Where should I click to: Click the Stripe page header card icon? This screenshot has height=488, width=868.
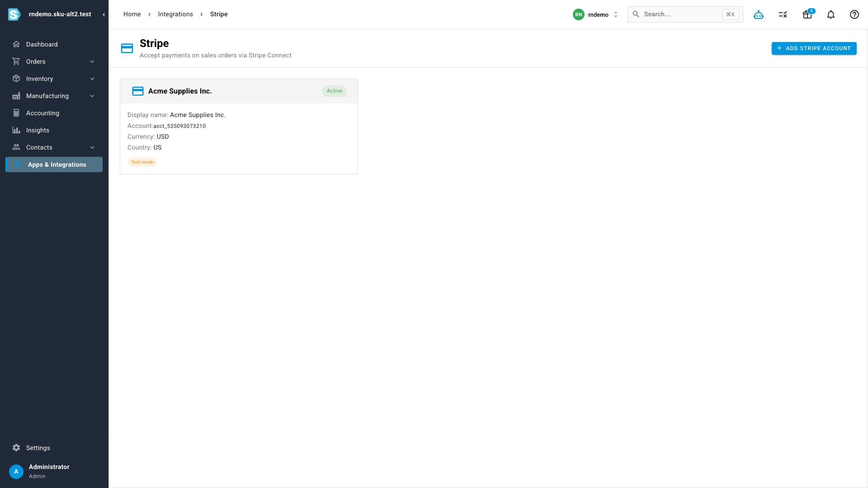127,48
